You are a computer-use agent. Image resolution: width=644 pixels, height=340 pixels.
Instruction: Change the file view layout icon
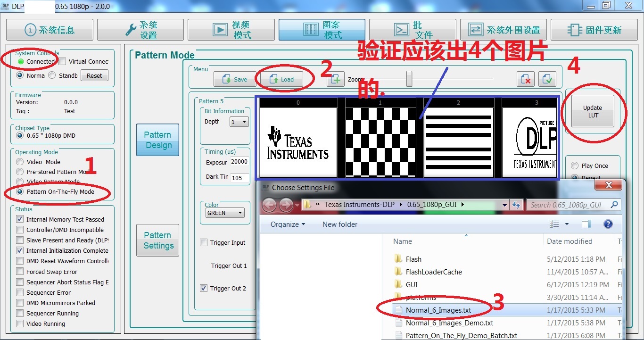pyautogui.click(x=554, y=224)
